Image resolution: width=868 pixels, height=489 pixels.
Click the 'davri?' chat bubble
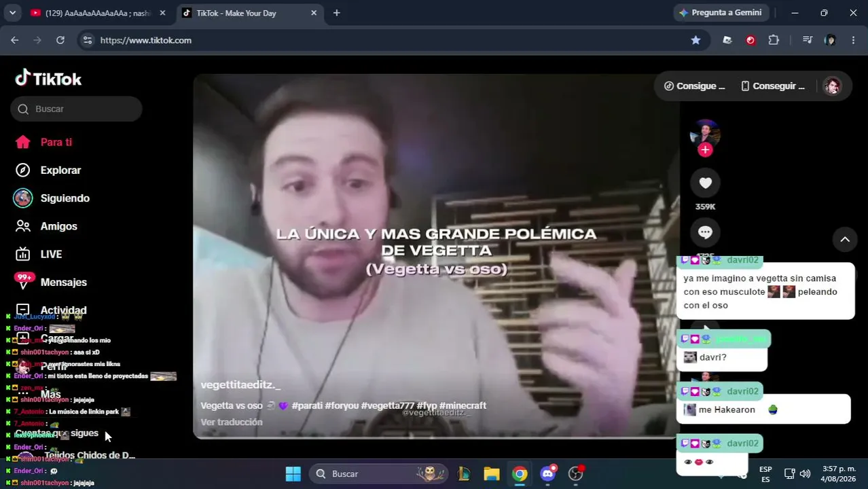tap(721, 357)
